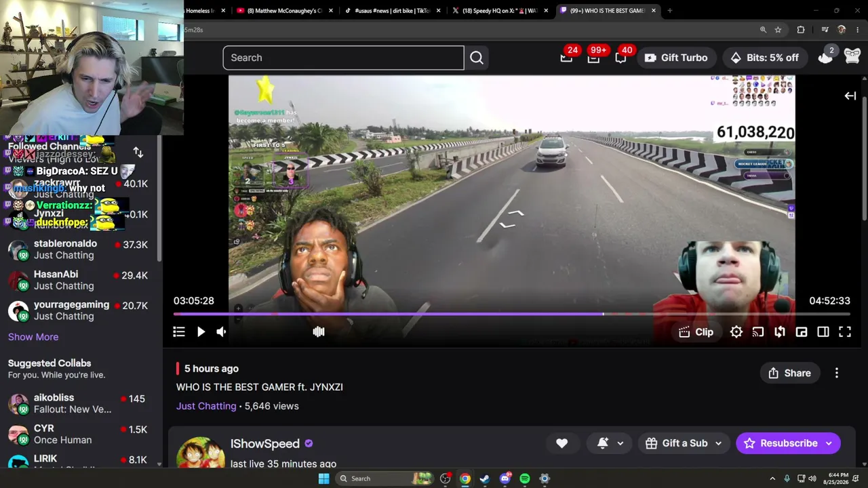Click the Gift a Sub button
The height and width of the screenshot is (488, 868).
point(677,443)
